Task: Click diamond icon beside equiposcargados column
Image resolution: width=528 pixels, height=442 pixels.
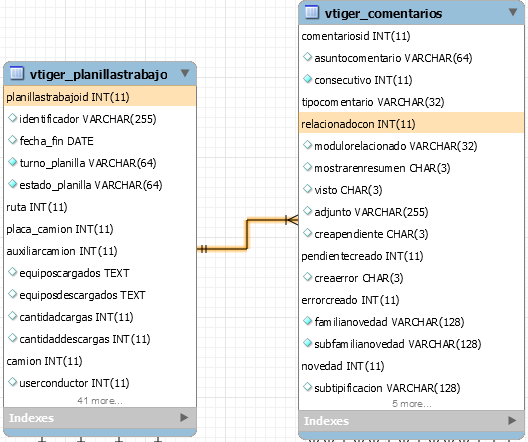Action: pos(12,272)
